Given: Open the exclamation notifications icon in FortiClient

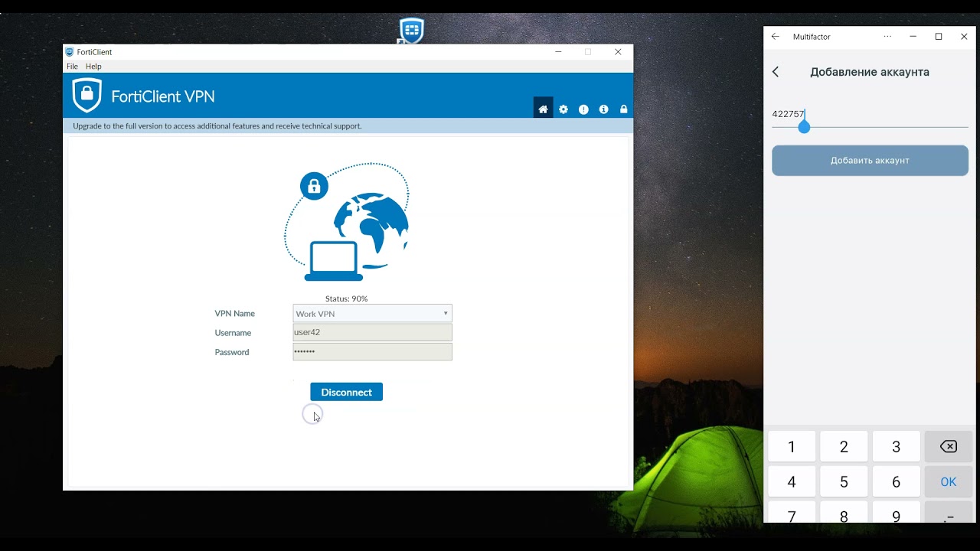Looking at the screenshot, I should coord(583,109).
